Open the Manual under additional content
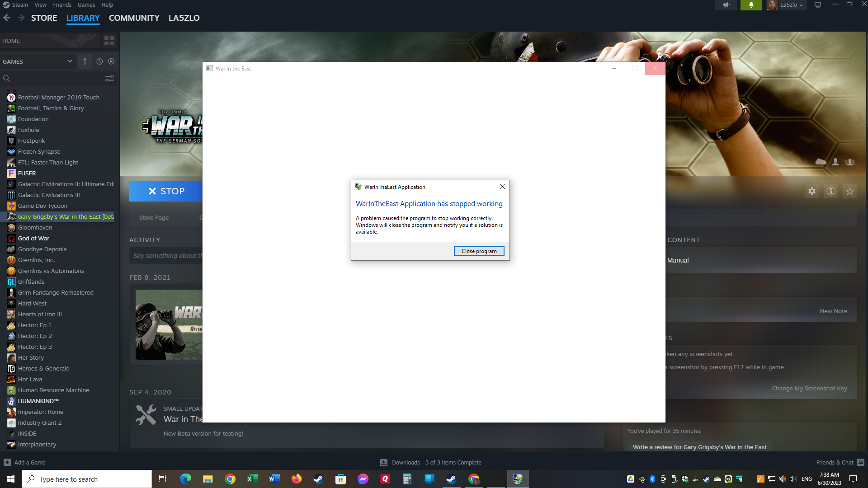Image resolution: width=868 pixels, height=488 pixels. point(678,260)
